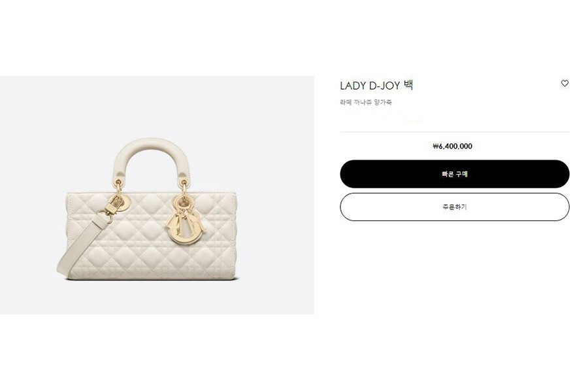Viewport: 588px width, 374px height.
Task: Click the bottom edge shadow of the bag
Action: click(x=152, y=279)
